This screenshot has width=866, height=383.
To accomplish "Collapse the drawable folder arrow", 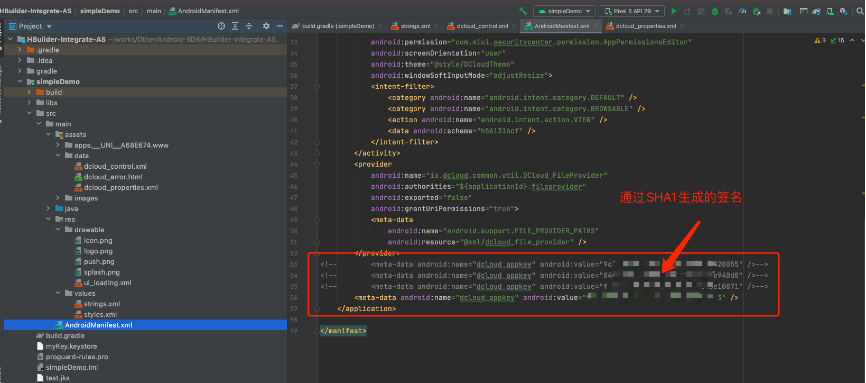I will [57, 230].
